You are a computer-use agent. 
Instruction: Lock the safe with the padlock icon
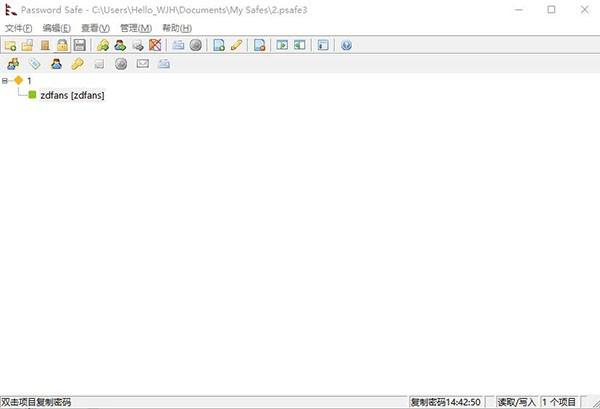tap(62, 46)
